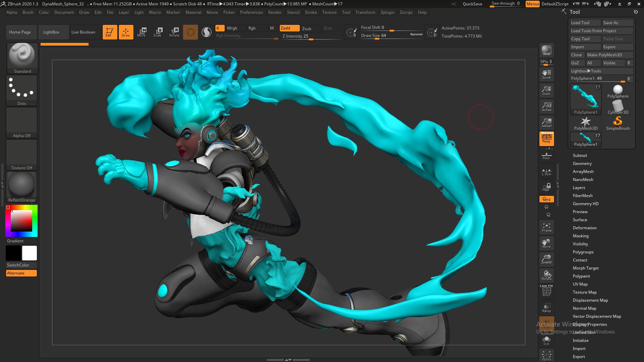644x362 pixels.
Task: Open the Dots stroke selector
Action: coord(22,90)
